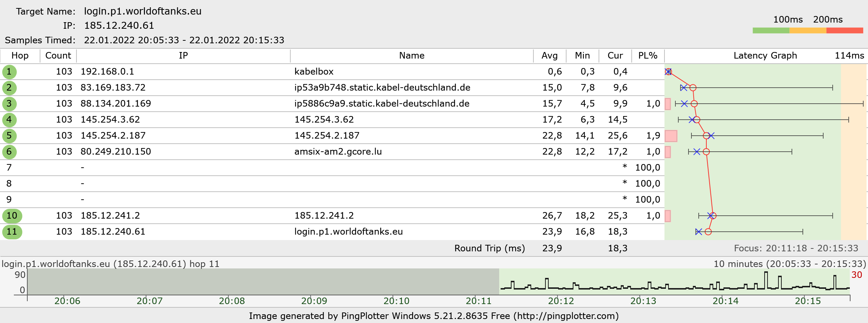This screenshot has height=323, width=868.
Task: Select the green hop 11 badge
Action: coord(12,232)
